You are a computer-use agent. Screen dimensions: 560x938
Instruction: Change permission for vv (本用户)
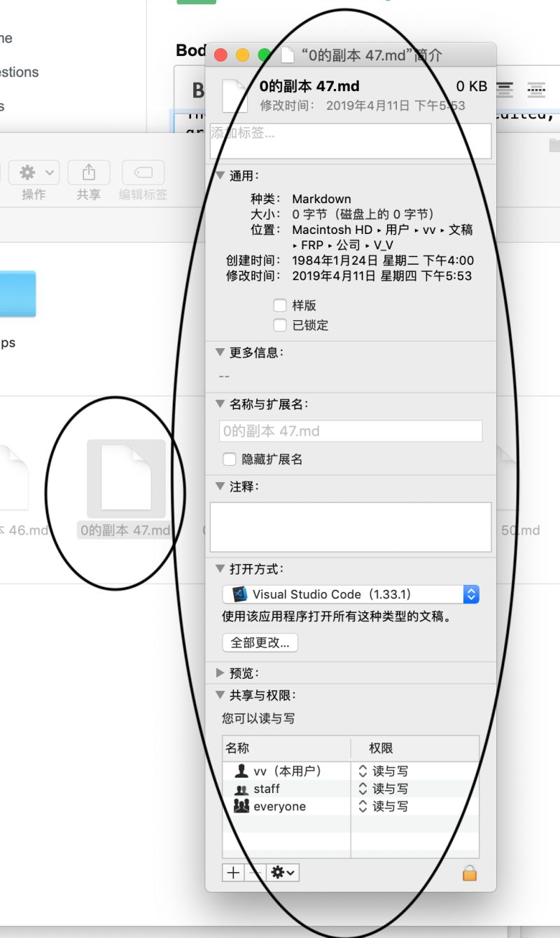click(384, 771)
